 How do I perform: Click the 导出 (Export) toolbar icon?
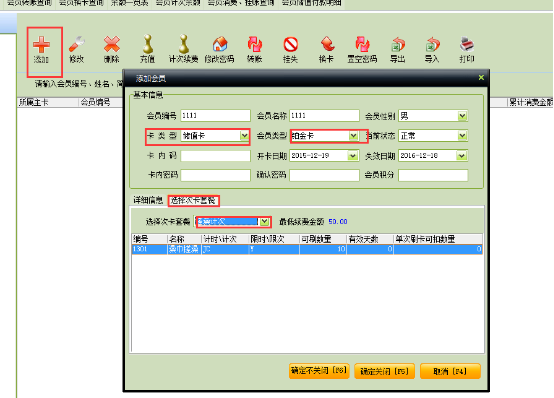[398, 44]
